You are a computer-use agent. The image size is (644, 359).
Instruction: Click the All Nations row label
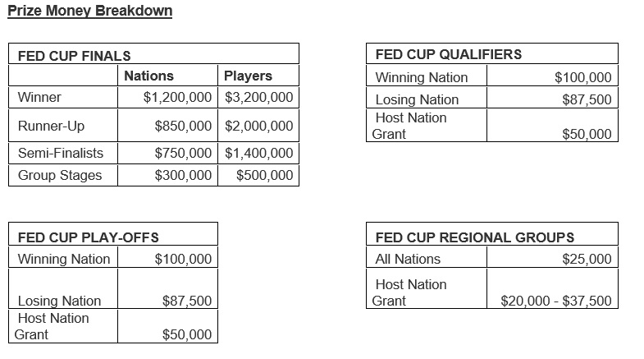click(x=408, y=259)
